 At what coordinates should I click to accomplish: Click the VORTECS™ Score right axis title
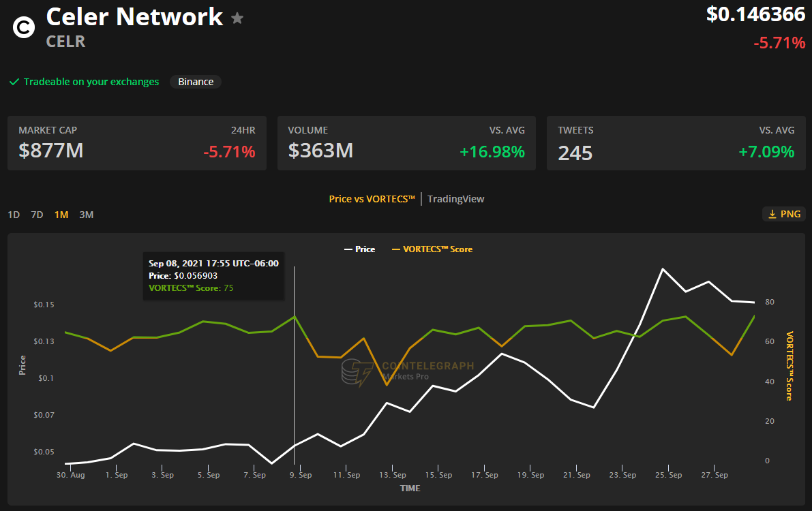coord(790,366)
